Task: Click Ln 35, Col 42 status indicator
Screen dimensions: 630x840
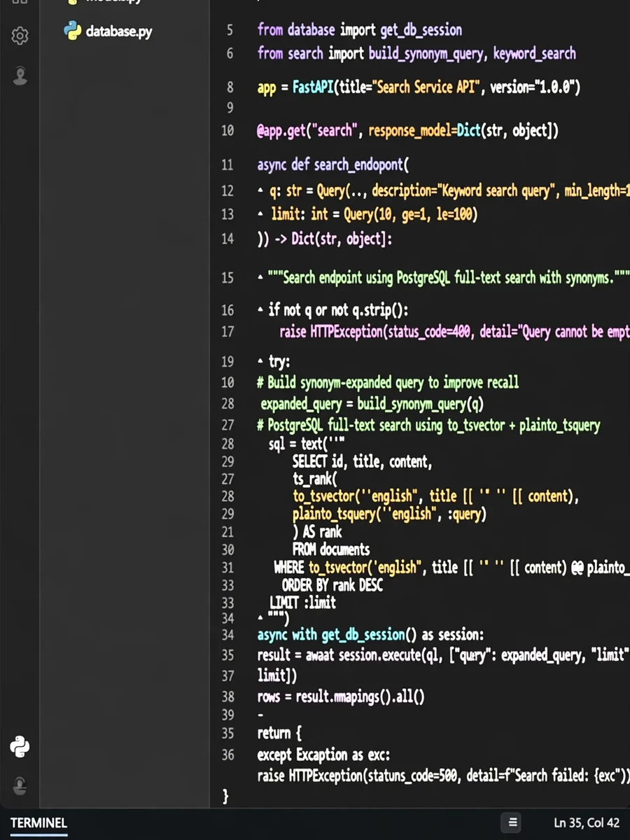Action: (587, 822)
